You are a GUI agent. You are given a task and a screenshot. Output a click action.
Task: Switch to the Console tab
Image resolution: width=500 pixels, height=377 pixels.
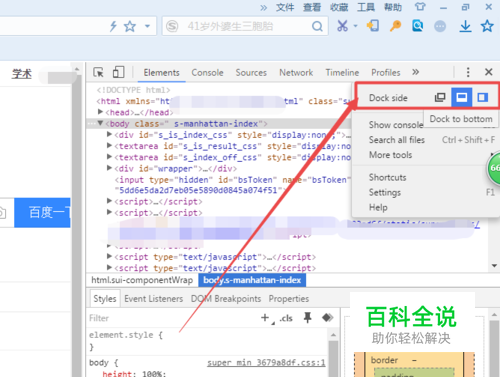tap(207, 72)
